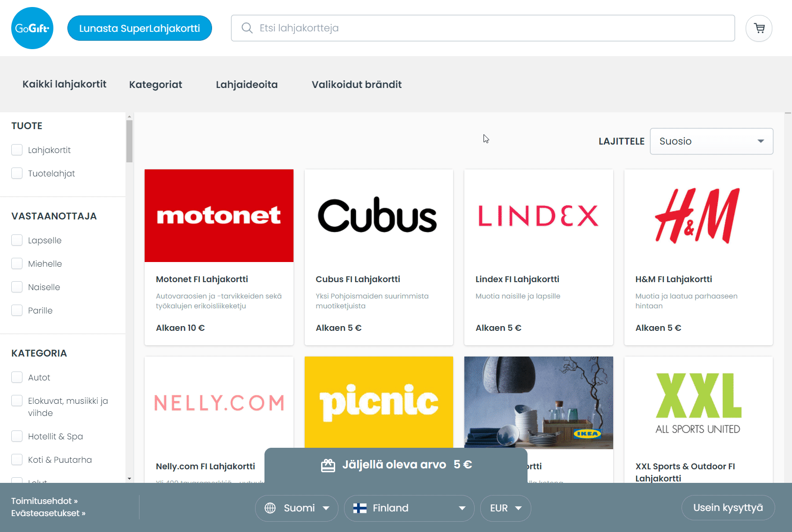This screenshot has width=792, height=532.
Task: Click the gift icon on remaining value banner
Action: [328, 465]
